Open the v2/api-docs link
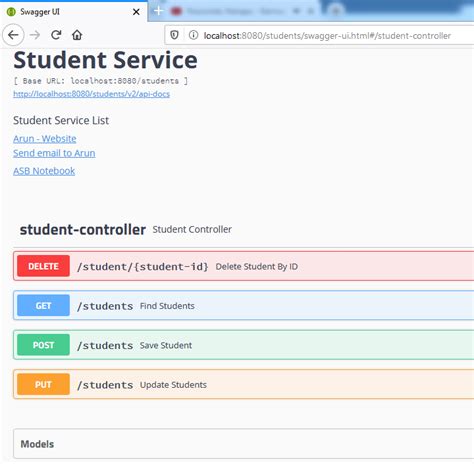The image size is (474, 464). pyautogui.click(x=91, y=94)
